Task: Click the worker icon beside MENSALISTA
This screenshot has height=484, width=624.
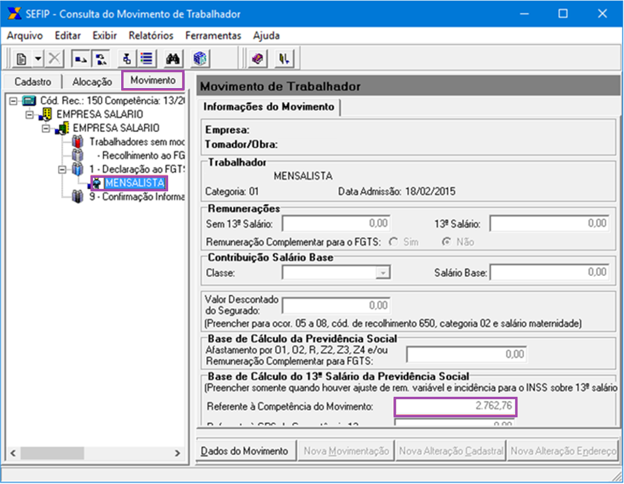Action: click(97, 183)
